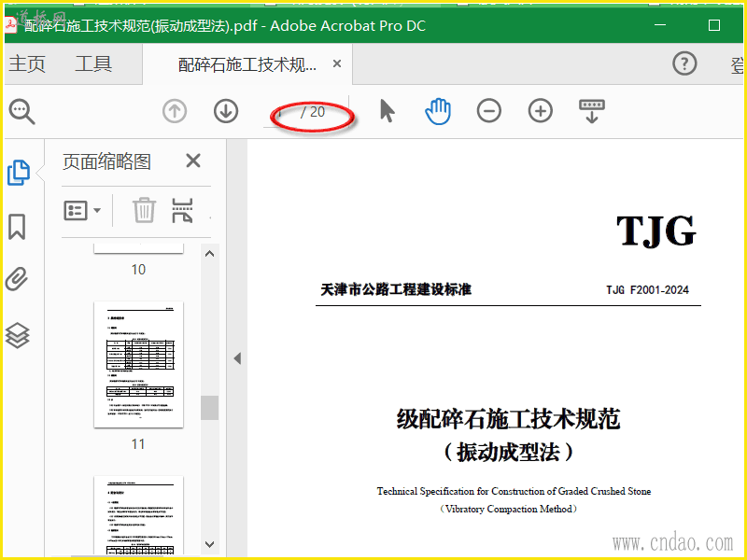
Task: Click the English title Technical Specification line
Action: click(x=514, y=491)
